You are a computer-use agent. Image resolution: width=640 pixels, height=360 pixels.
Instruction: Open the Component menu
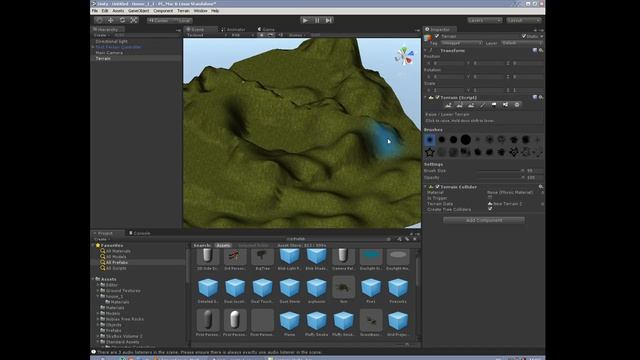(163, 11)
